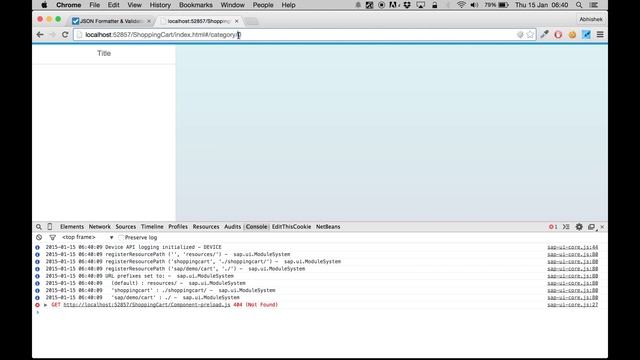Image resolution: width=640 pixels, height=360 pixels.
Task: Open the Component-preload.js URL link
Action: (x=147, y=305)
